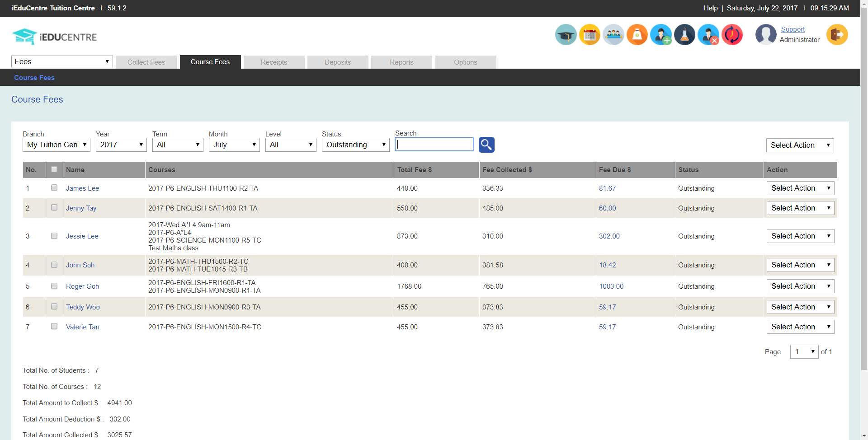
Task: Switch to the Deposits tab
Action: coord(338,62)
